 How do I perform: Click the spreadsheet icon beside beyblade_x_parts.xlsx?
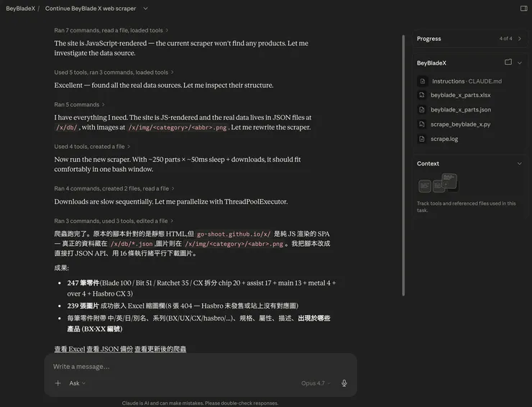pos(422,95)
